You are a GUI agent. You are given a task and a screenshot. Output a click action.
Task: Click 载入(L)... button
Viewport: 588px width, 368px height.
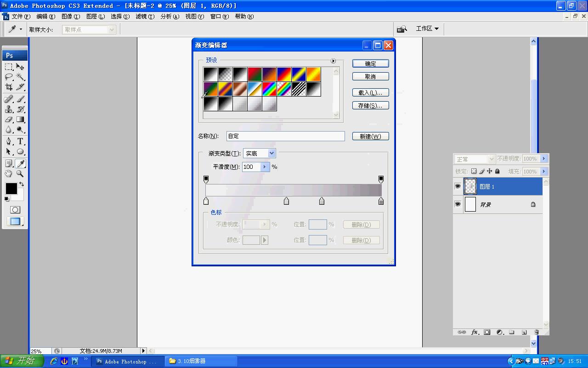(x=371, y=92)
